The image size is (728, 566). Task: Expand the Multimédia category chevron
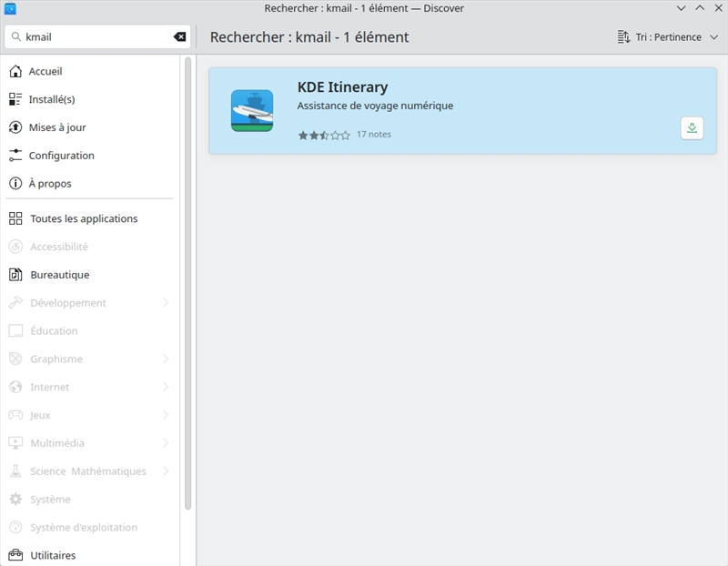166,443
